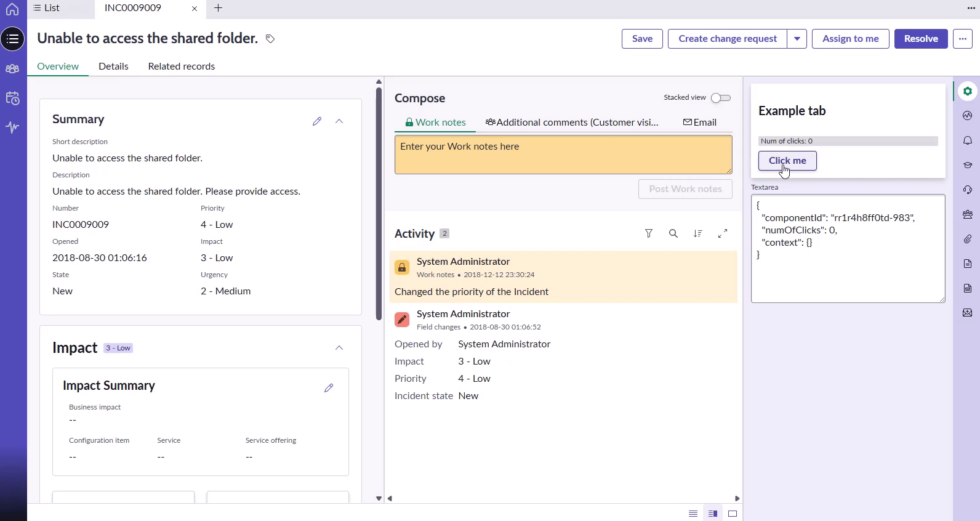Click the Work notes text field
The image size is (980, 521).
[563, 155]
